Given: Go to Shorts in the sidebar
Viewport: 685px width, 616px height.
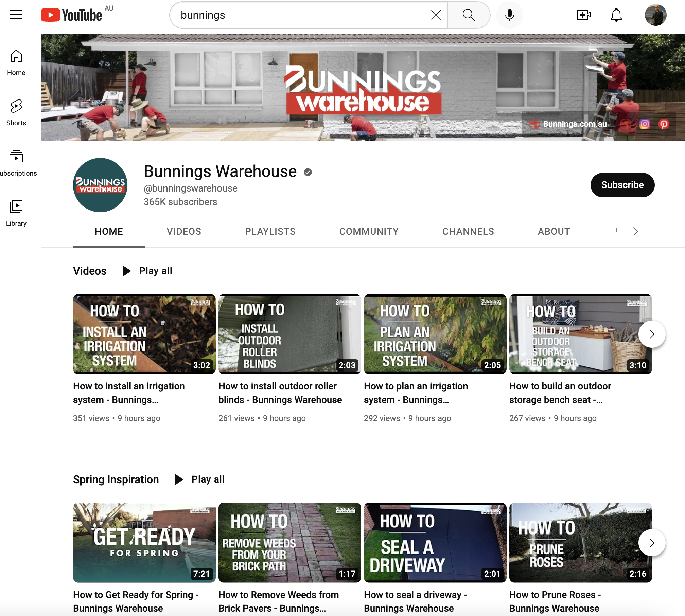Looking at the screenshot, I should 16,112.
